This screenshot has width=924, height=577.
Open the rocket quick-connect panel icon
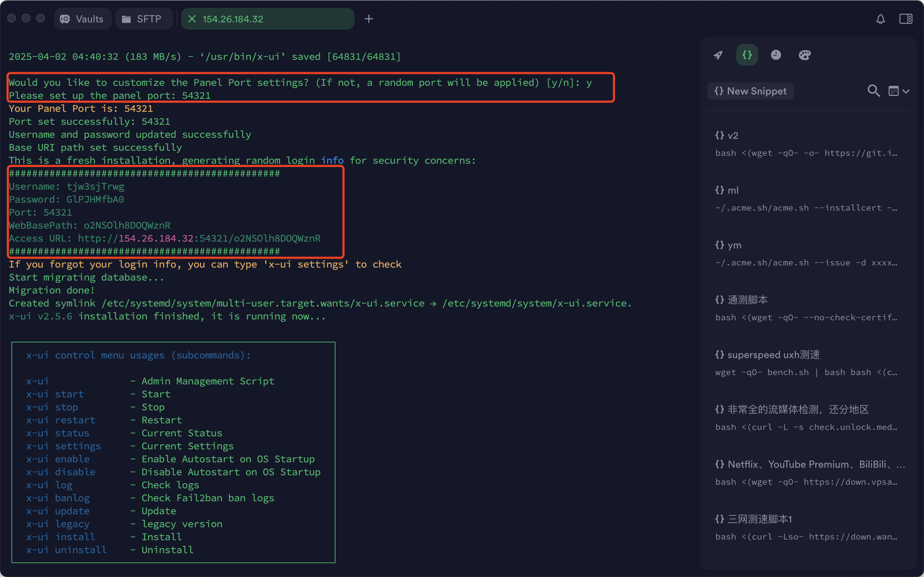pyautogui.click(x=718, y=55)
